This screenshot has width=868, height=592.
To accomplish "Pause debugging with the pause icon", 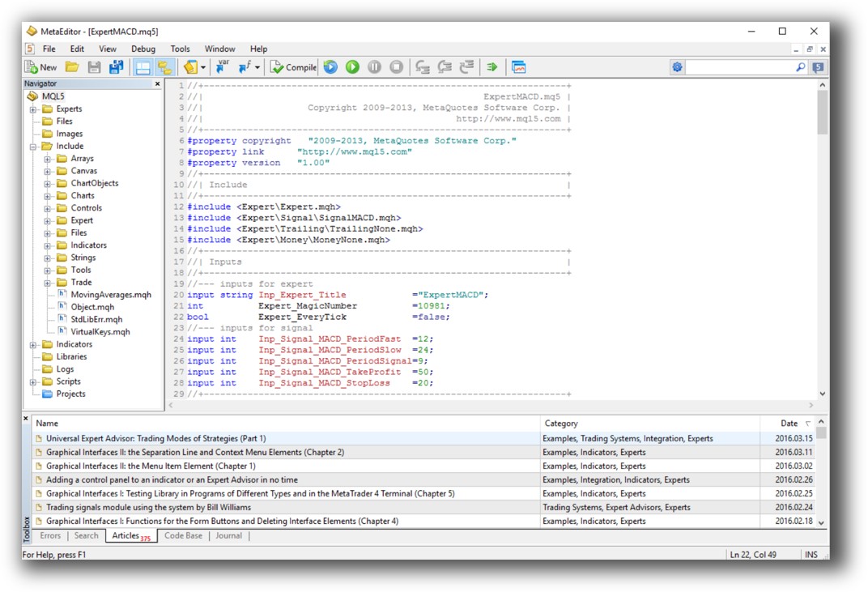I will (x=374, y=67).
